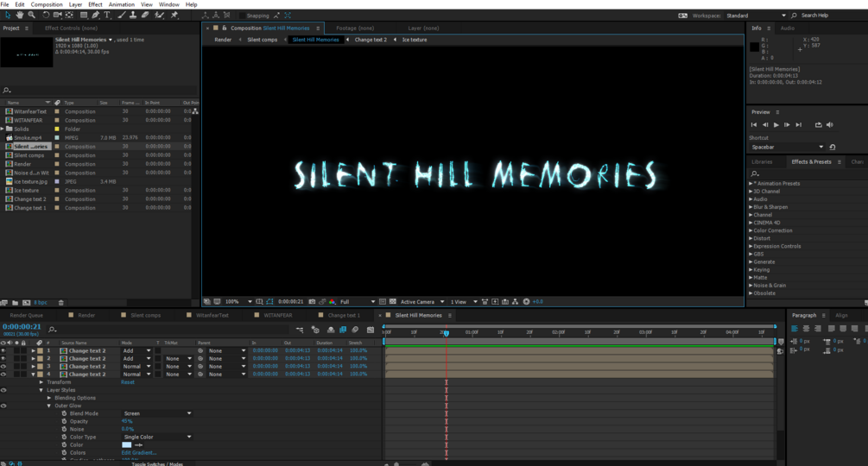This screenshot has width=868, height=466.
Task: Switch to the Render Queue tab
Action: [x=26, y=315]
